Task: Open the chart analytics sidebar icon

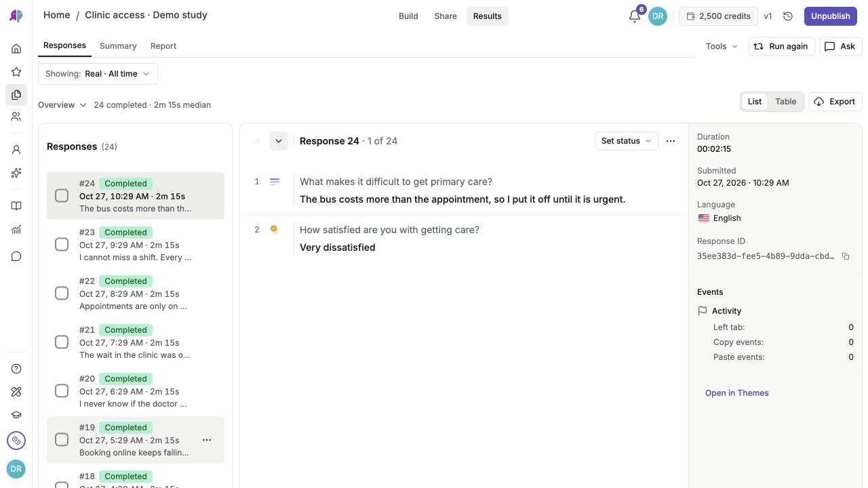Action: (x=16, y=230)
